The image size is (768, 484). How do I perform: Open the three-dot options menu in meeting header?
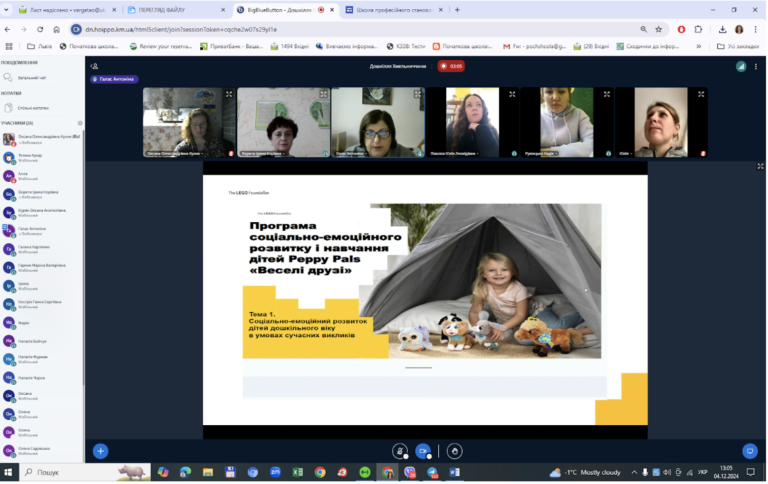[755, 67]
